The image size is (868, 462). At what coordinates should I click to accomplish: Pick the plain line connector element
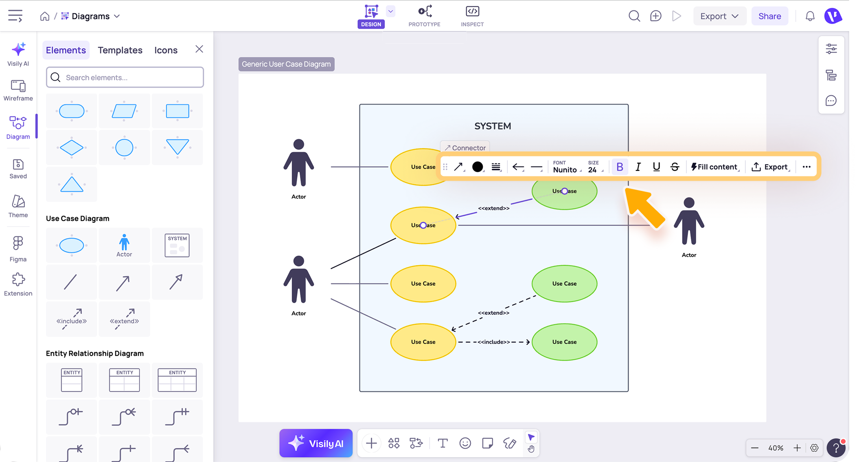tap(72, 282)
